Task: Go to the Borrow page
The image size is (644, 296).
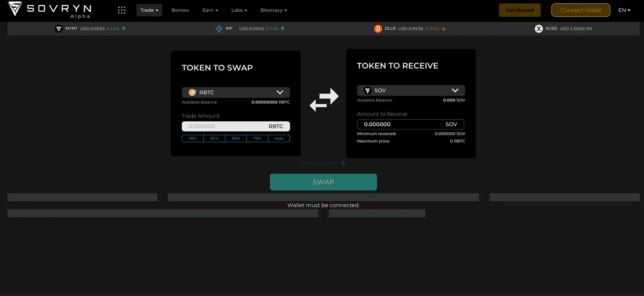Action: click(x=180, y=10)
